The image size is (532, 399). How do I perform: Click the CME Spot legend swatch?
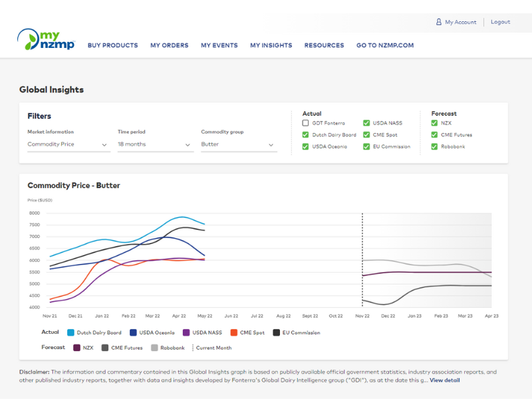click(234, 333)
